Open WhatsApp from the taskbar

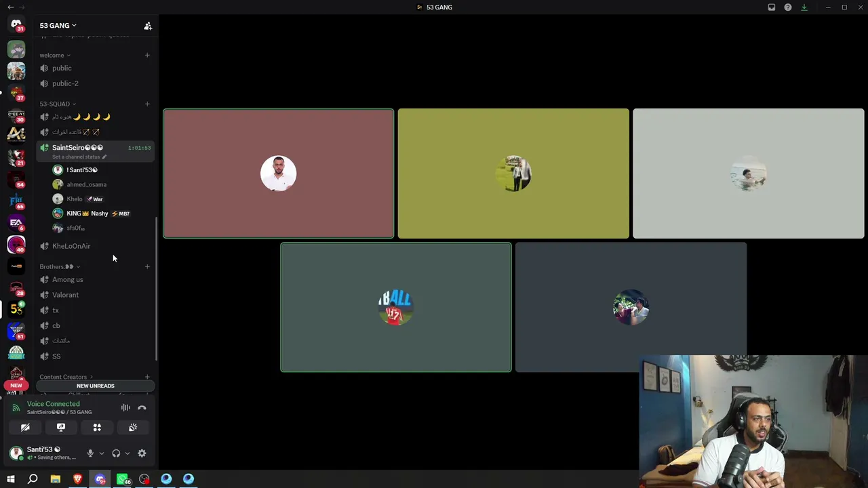pyautogui.click(x=122, y=479)
